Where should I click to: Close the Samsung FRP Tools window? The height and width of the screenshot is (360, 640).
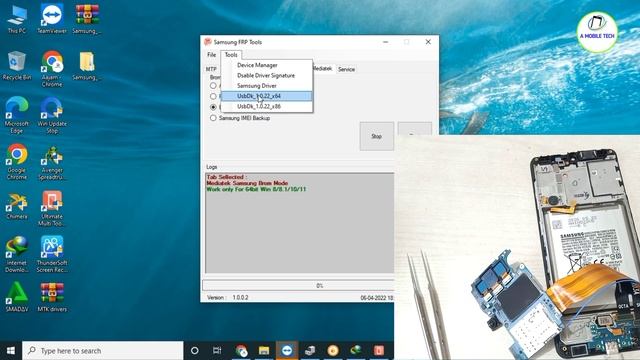(x=428, y=42)
